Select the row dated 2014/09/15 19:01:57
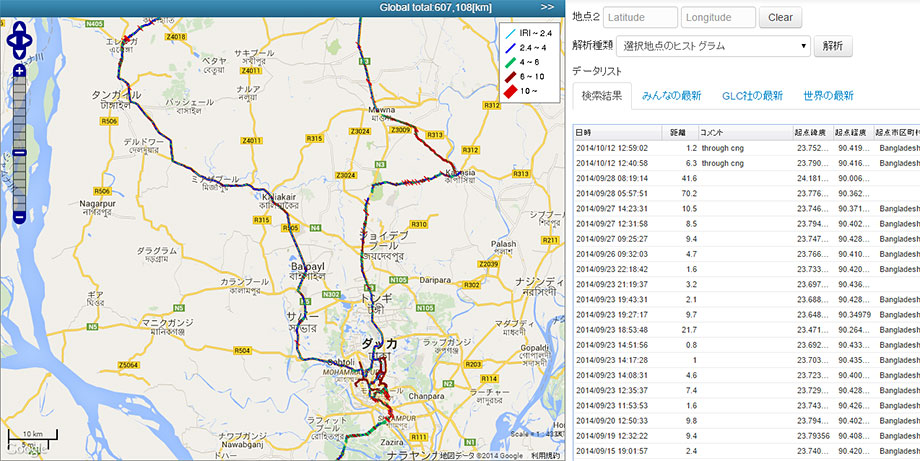Viewport: 920px width, 461px height. [747, 452]
